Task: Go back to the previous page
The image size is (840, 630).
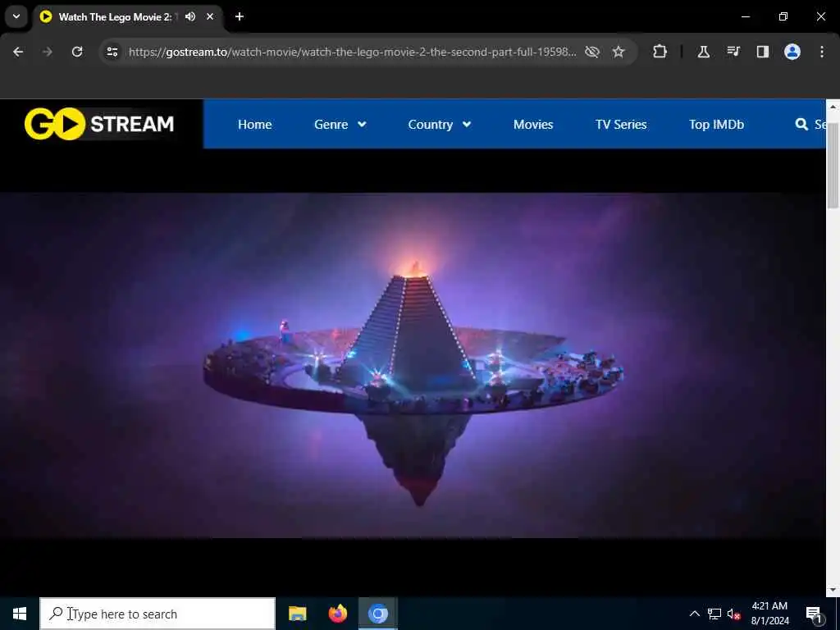Action: [18, 52]
